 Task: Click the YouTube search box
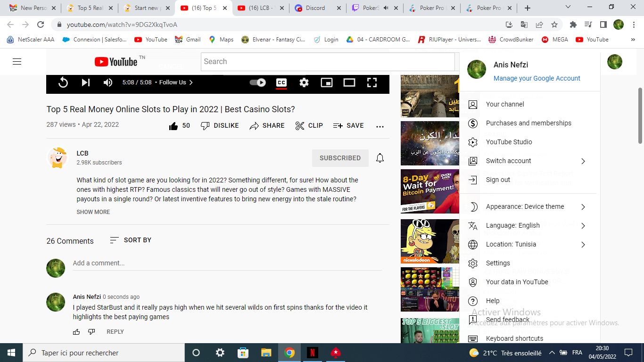tap(328, 62)
